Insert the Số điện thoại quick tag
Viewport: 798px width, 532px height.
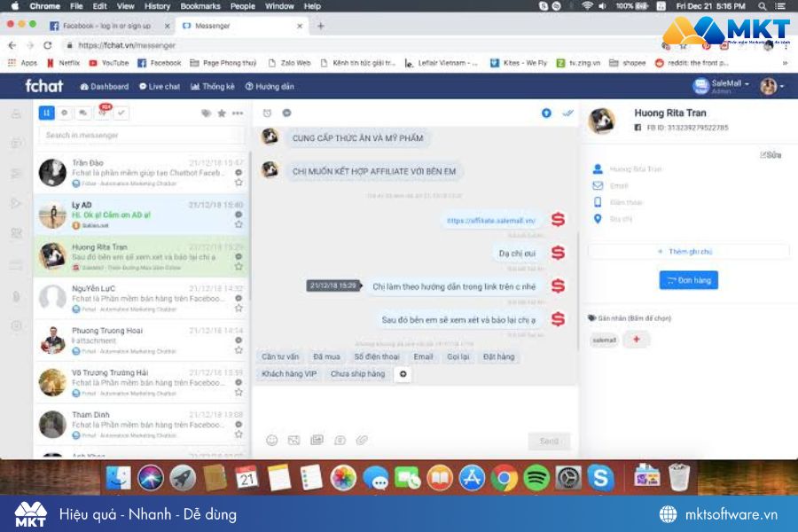pyautogui.click(x=377, y=356)
